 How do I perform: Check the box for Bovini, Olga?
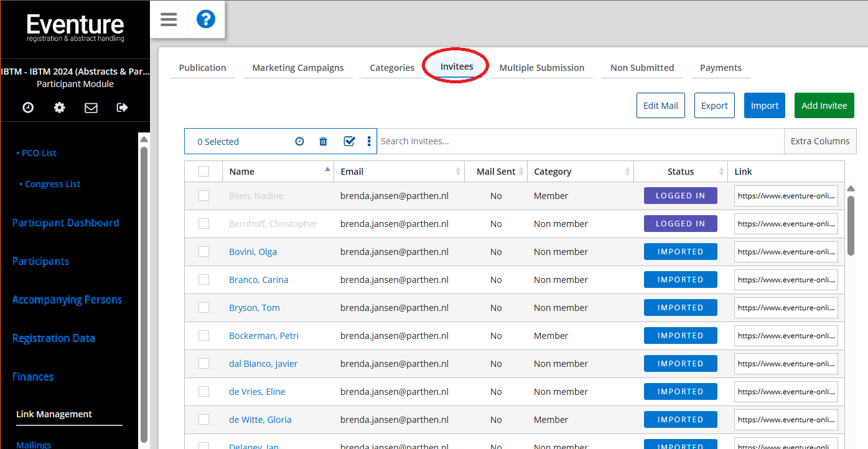(203, 252)
